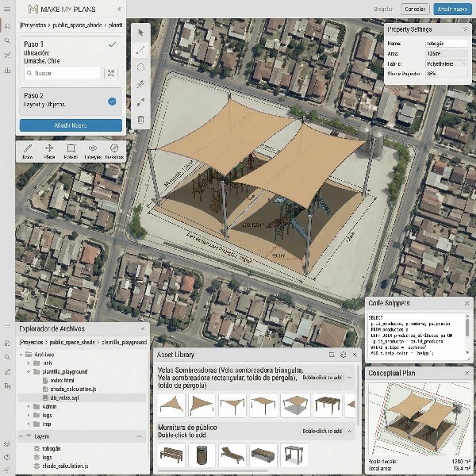Click the magic wand button beside Buscar
This screenshot has height=476, width=476.
(x=111, y=73)
